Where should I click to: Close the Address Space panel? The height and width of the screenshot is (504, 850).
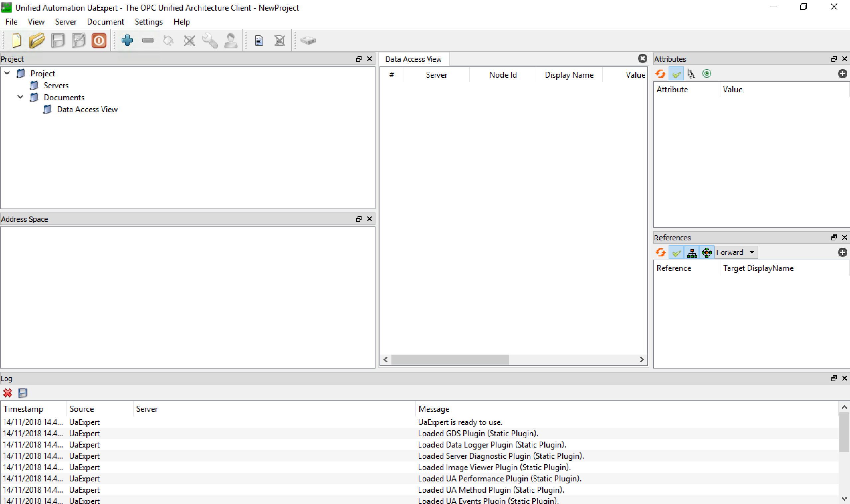370,219
